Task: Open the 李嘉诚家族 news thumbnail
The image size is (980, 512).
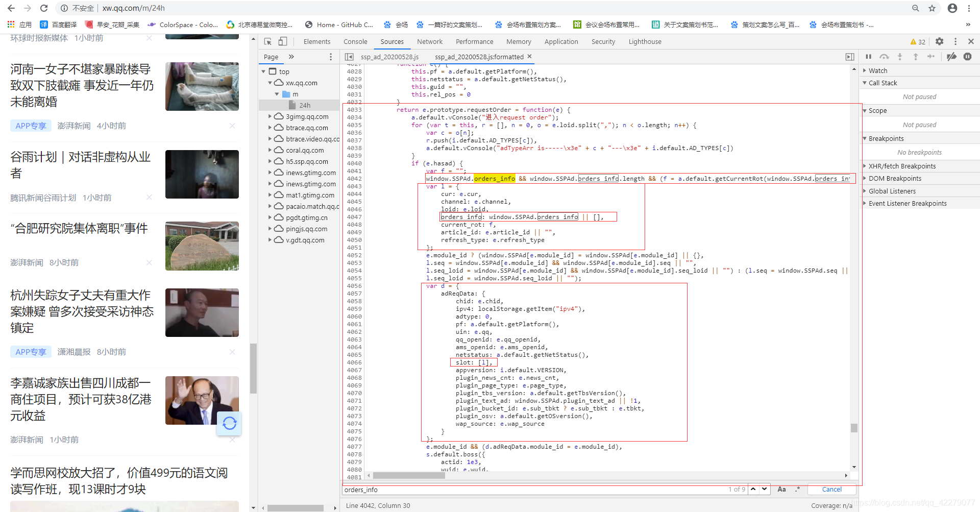Action: pyautogui.click(x=202, y=400)
